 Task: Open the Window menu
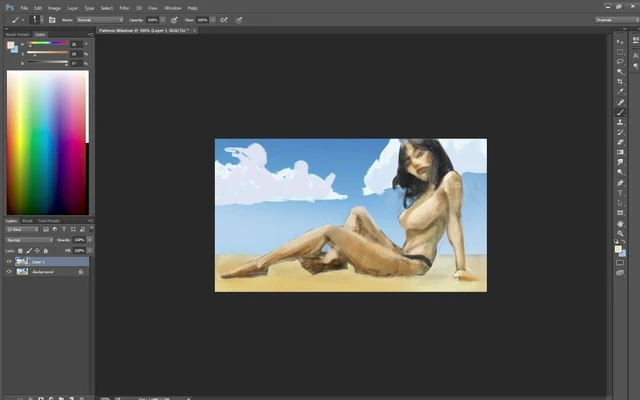[173, 8]
